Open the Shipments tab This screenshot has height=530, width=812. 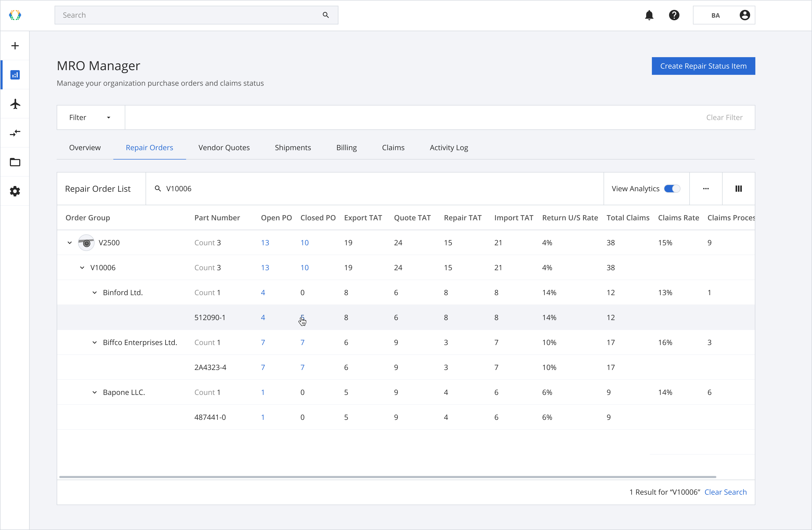click(x=293, y=147)
